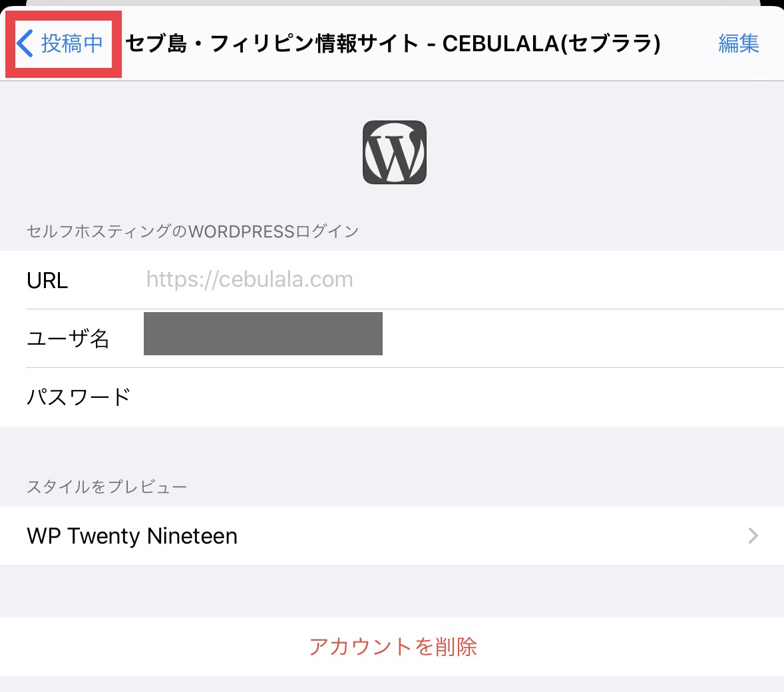This screenshot has height=692, width=784.
Task: Tap the URL label
Action: (47, 280)
